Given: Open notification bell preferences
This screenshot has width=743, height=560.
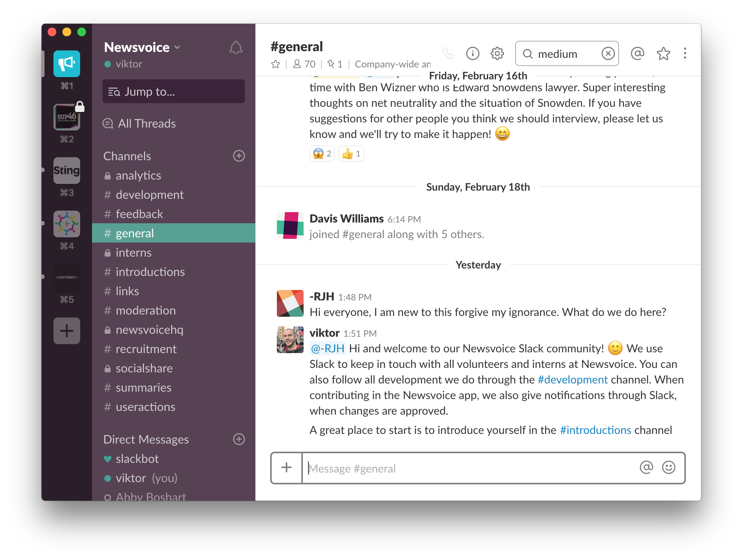Looking at the screenshot, I should pos(236,47).
